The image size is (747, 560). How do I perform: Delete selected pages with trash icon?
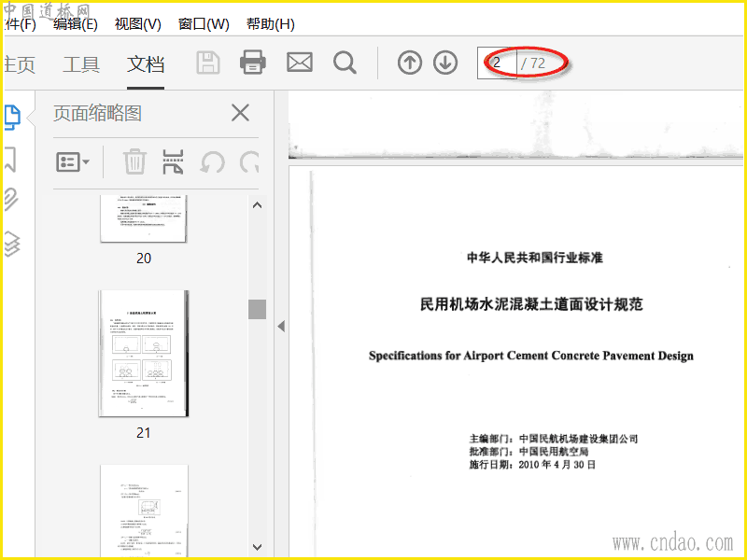coord(134,161)
